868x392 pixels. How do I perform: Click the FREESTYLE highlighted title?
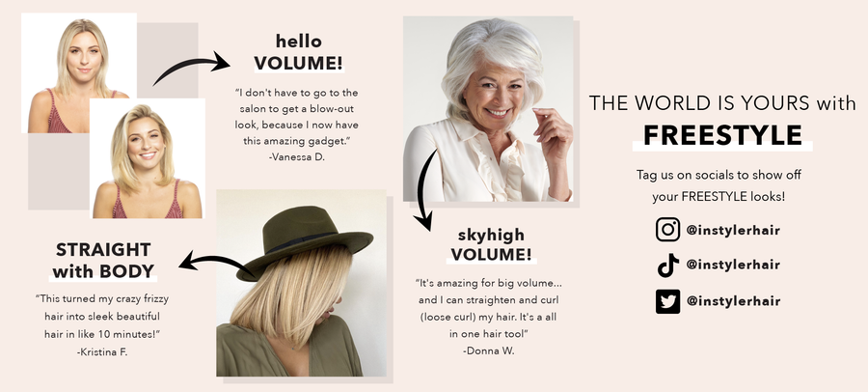point(722,135)
